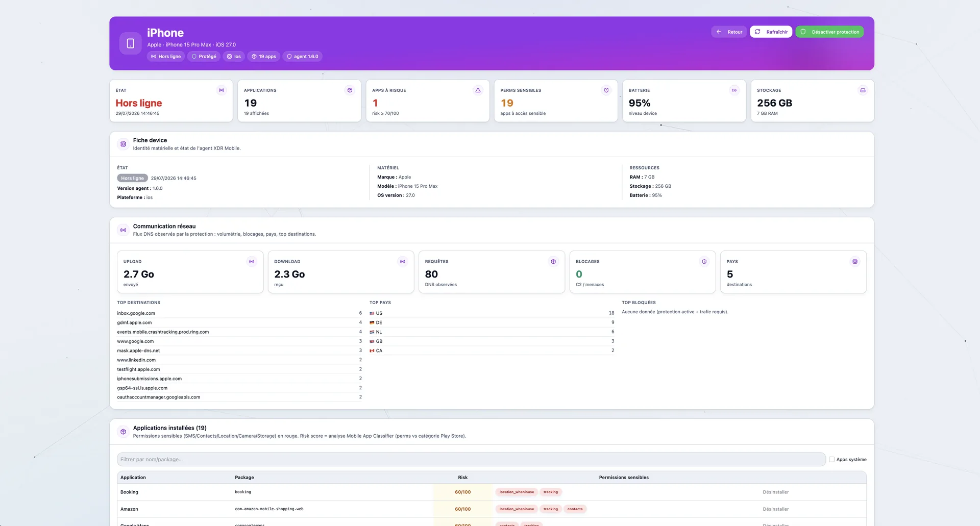This screenshot has height=526, width=980.
Task: Click Désinstaller for Booking
Action: 775,492
